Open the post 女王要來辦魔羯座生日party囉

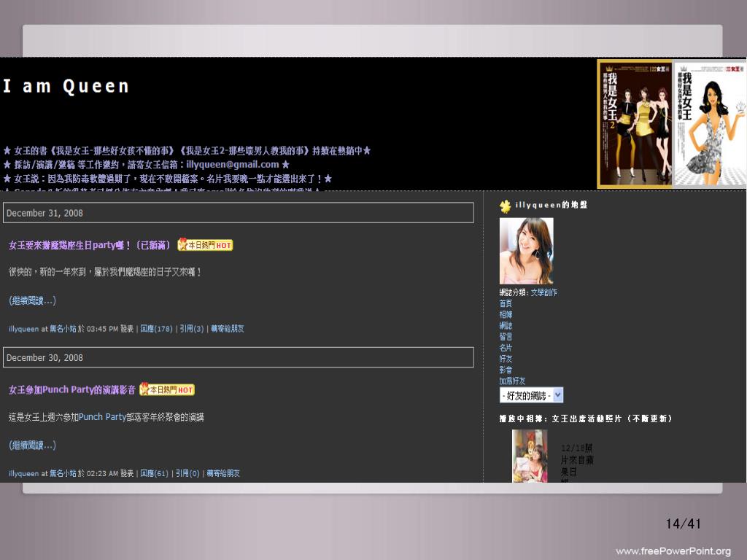click(x=90, y=245)
